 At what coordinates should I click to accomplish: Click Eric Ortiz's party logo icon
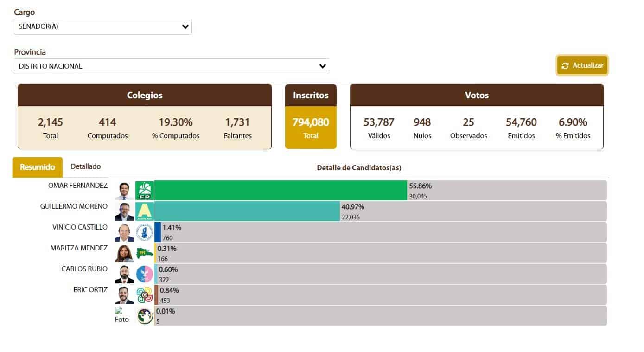coord(144,295)
